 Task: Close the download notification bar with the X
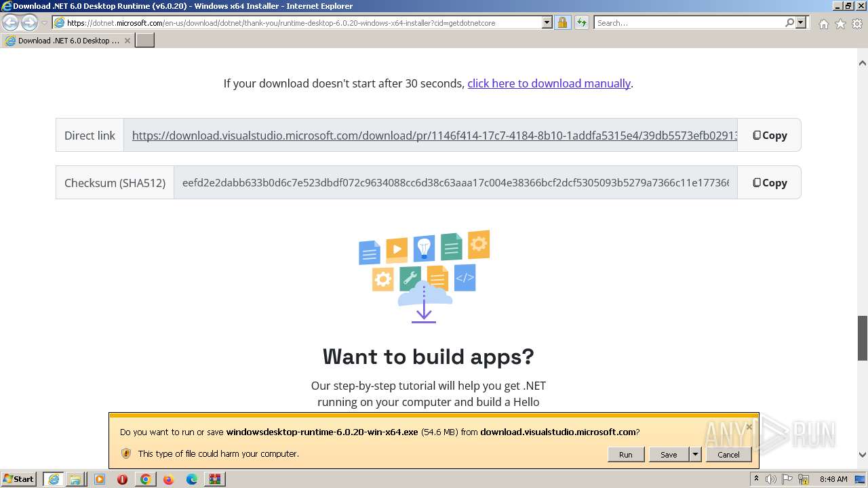tap(749, 427)
